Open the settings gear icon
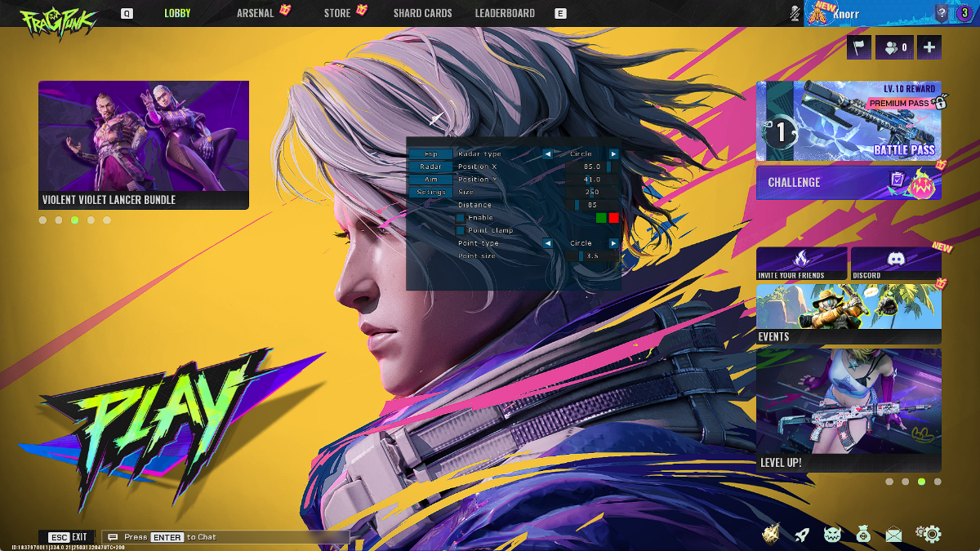 click(929, 535)
